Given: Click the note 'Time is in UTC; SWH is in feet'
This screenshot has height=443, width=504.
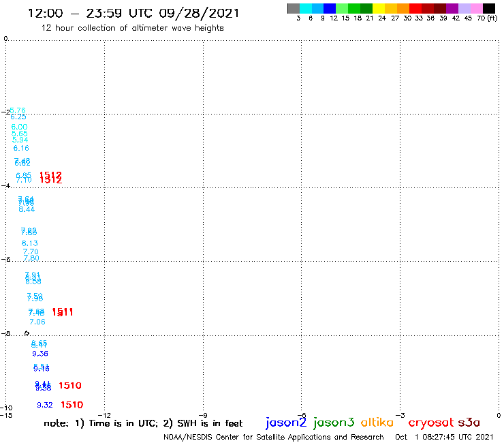Looking at the screenshot, I should coord(143,423).
